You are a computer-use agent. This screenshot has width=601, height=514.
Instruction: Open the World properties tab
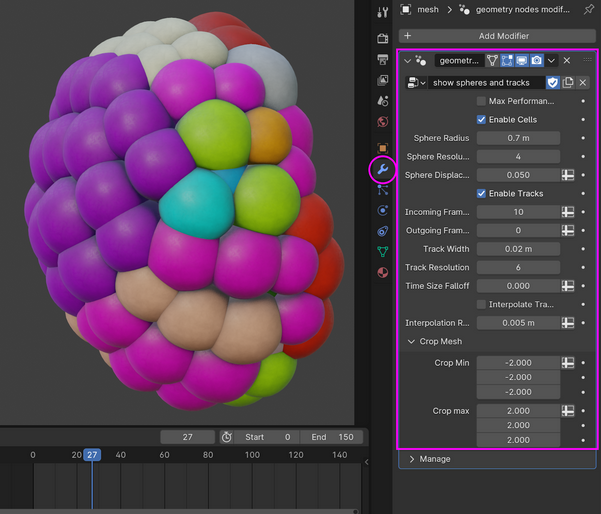pyautogui.click(x=383, y=122)
